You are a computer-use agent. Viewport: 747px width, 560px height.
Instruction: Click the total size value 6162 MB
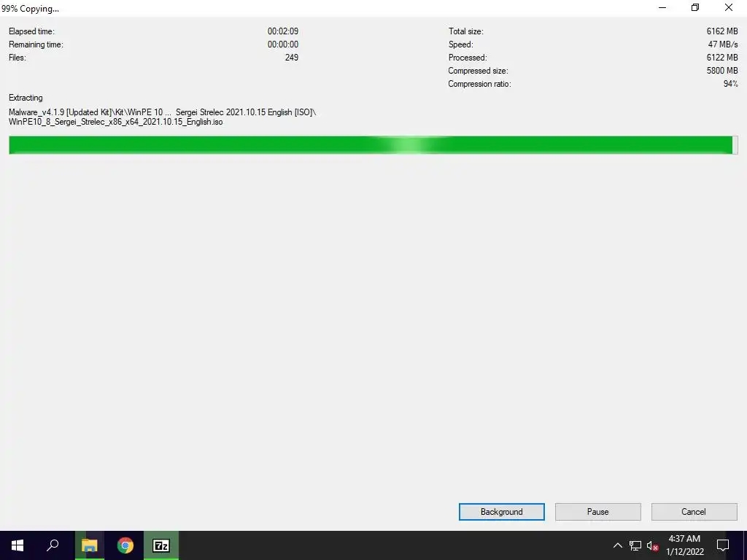pyautogui.click(x=722, y=31)
